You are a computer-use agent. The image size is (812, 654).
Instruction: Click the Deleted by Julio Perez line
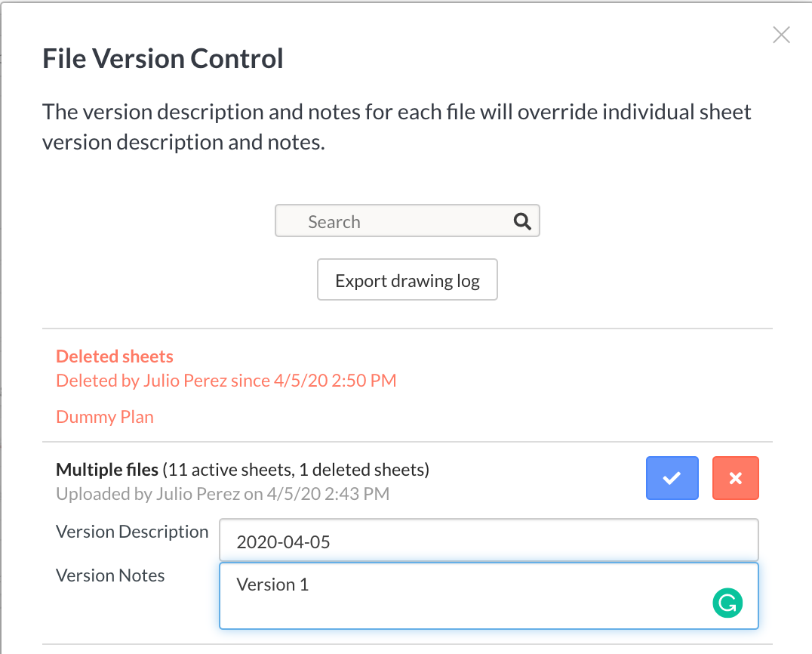pos(226,381)
